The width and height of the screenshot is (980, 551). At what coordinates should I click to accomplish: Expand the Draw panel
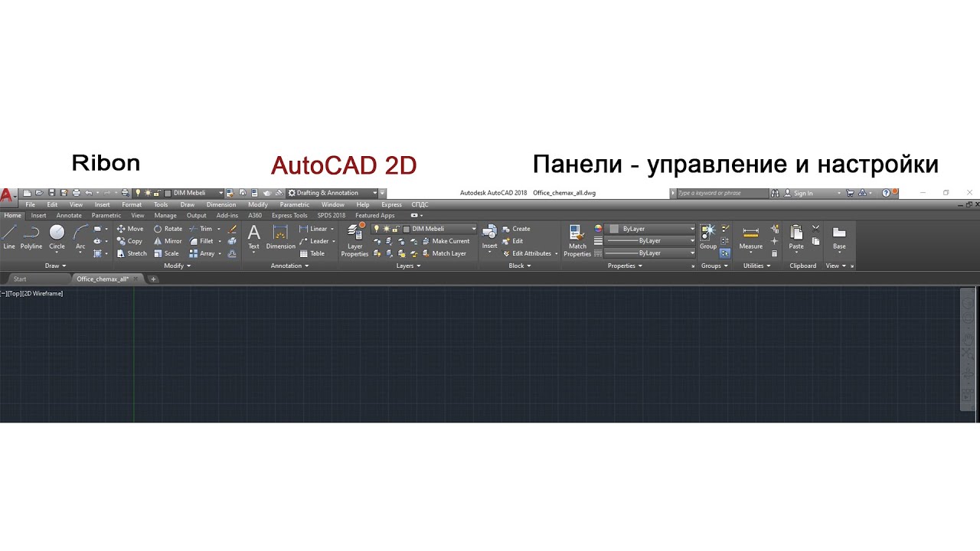point(54,266)
